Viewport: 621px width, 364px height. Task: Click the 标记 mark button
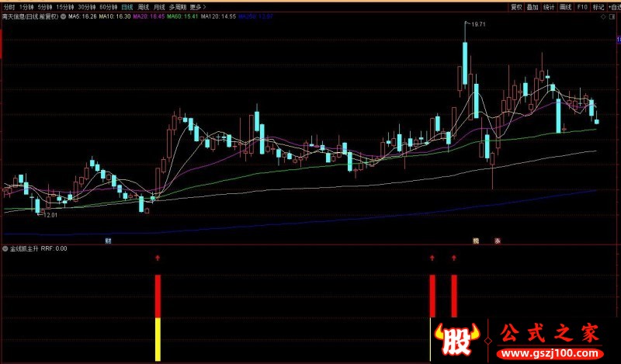pyautogui.click(x=598, y=7)
